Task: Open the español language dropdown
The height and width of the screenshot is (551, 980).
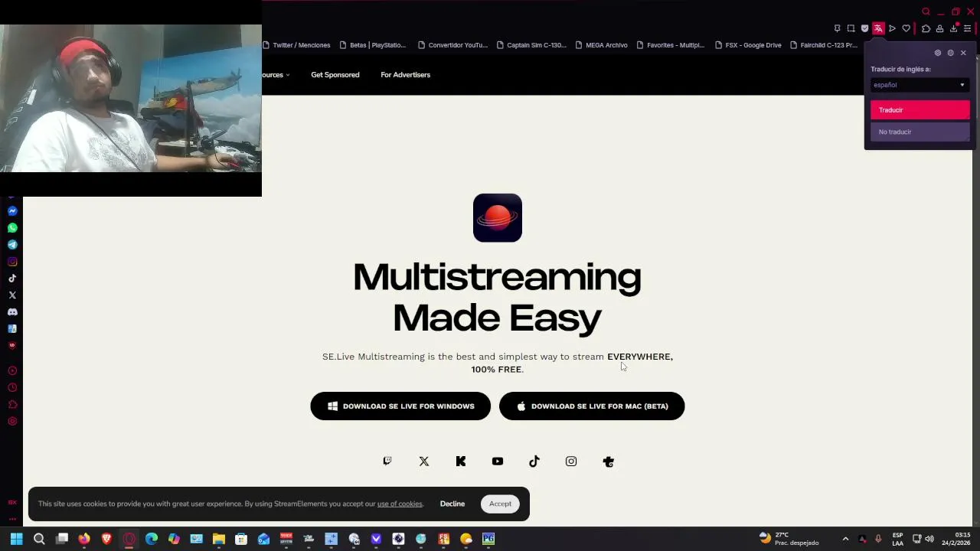Action: (x=920, y=85)
